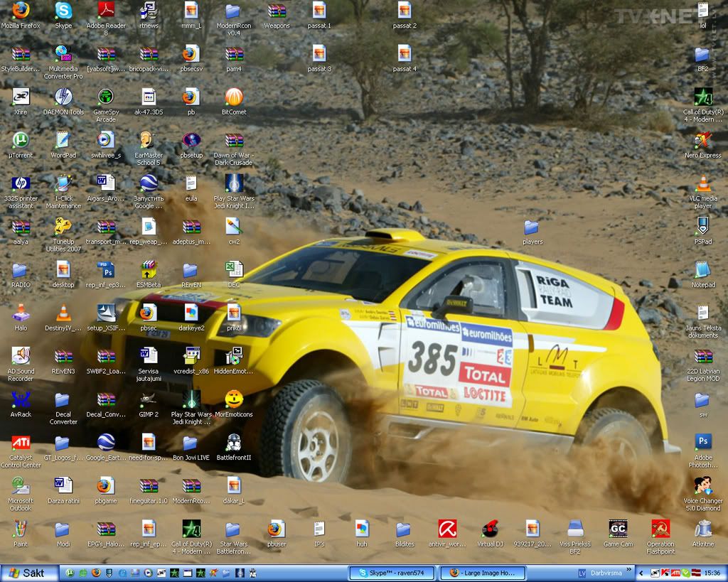Launch Skype from its desktop icon

click(x=63, y=15)
